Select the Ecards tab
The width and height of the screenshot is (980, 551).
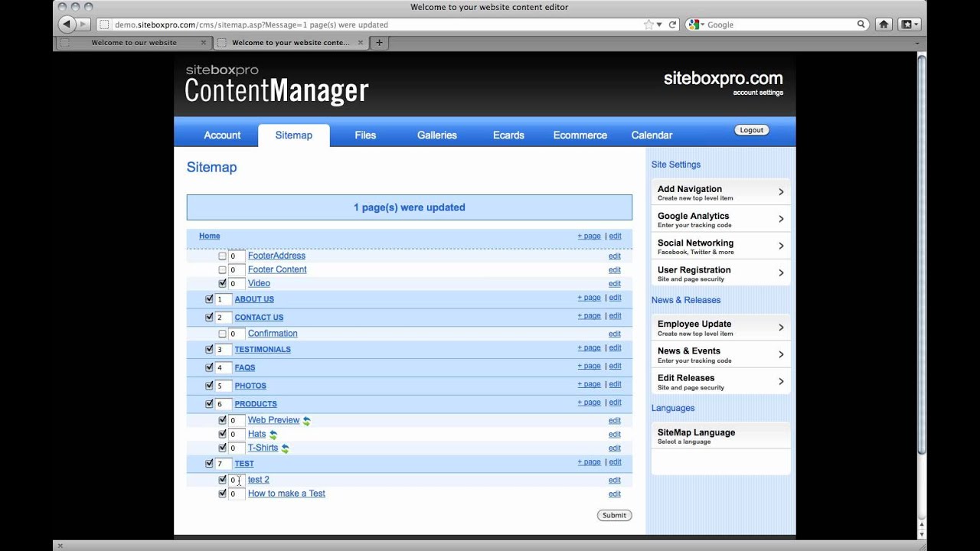tap(508, 135)
